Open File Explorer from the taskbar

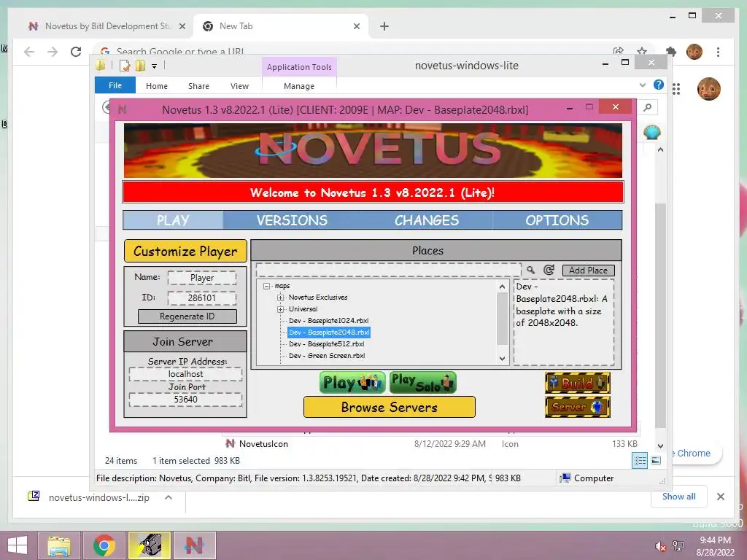(59, 545)
